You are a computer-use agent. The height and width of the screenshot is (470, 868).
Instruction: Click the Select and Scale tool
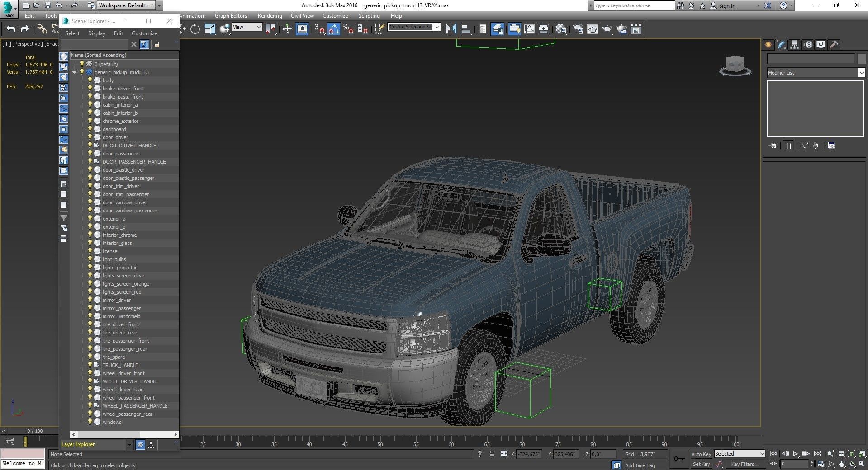click(210, 29)
